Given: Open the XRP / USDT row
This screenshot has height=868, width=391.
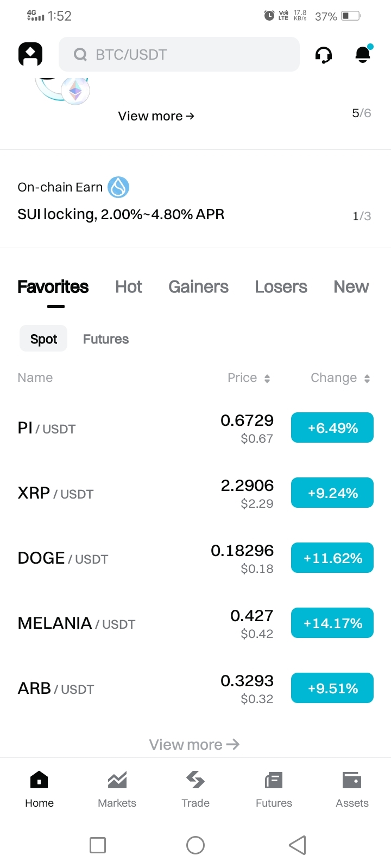Looking at the screenshot, I should click(195, 493).
